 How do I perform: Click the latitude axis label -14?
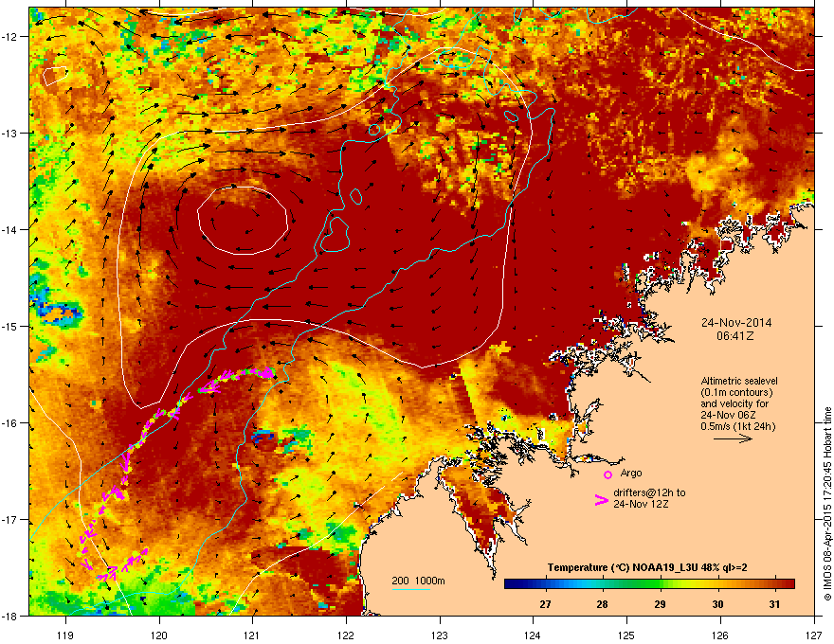[x=9, y=229]
